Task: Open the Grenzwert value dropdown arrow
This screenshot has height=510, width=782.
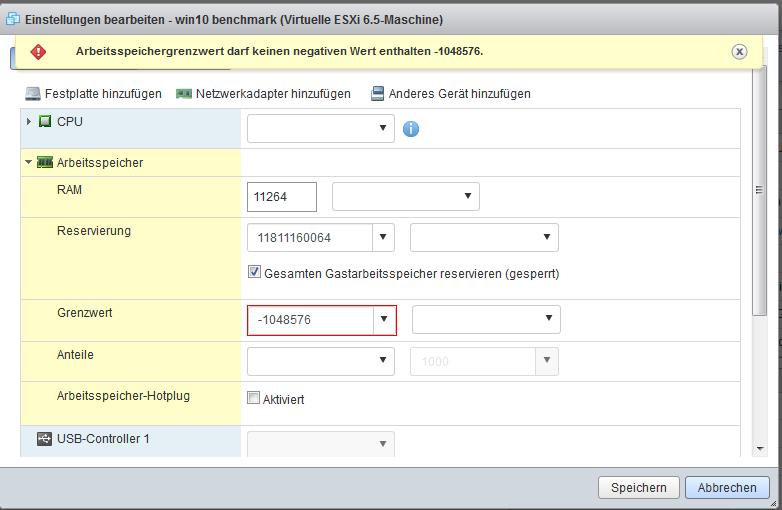Action: tap(384, 320)
